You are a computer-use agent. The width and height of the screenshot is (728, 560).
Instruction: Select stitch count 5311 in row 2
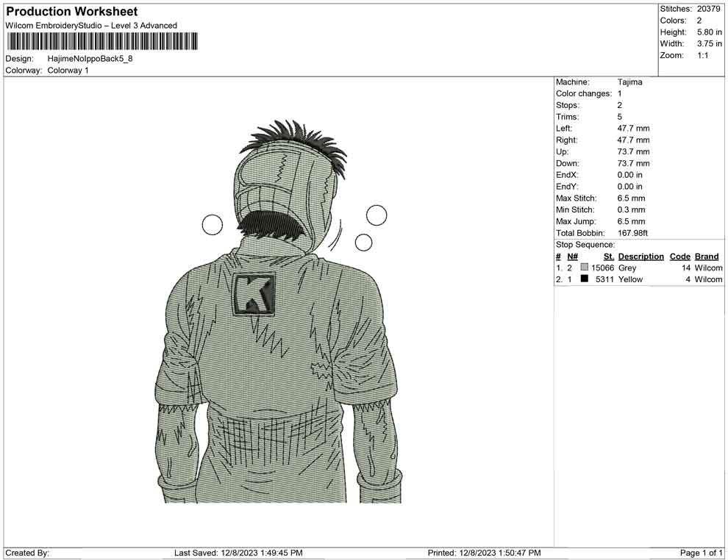605,279
